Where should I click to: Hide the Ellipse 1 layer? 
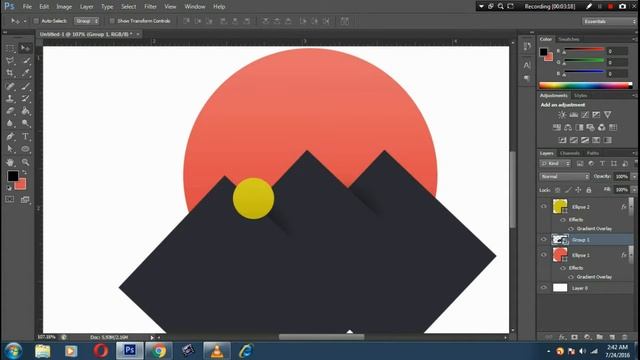(544, 255)
